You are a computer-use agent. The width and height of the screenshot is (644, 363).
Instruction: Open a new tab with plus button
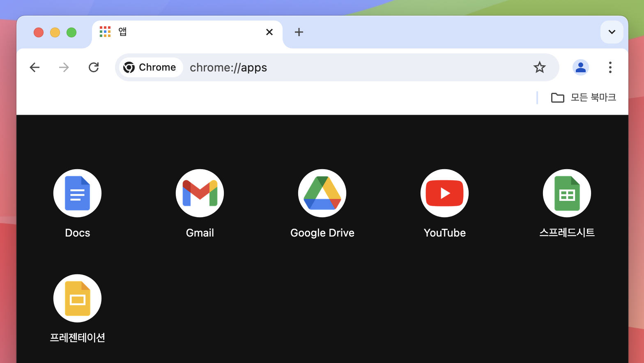(299, 32)
